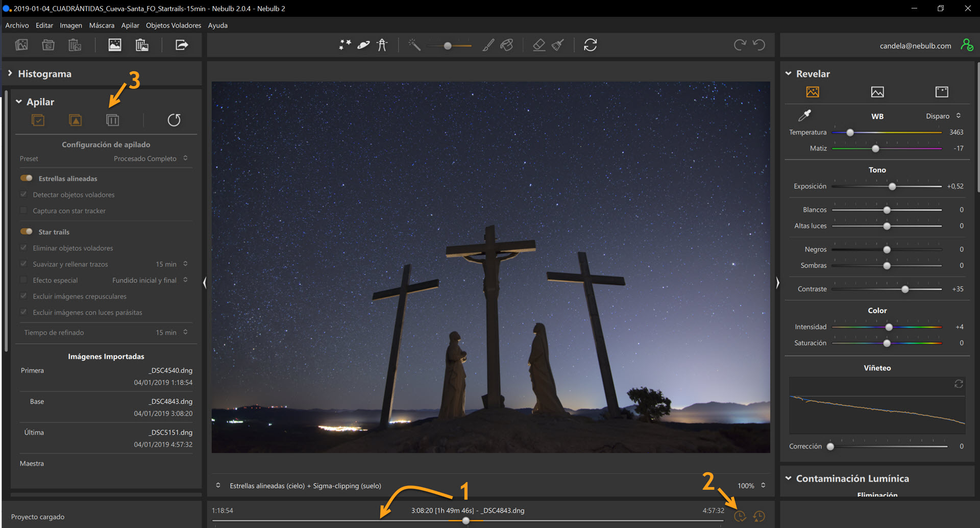
Task: Click the Temperatura slider handle
Action: (850, 133)
